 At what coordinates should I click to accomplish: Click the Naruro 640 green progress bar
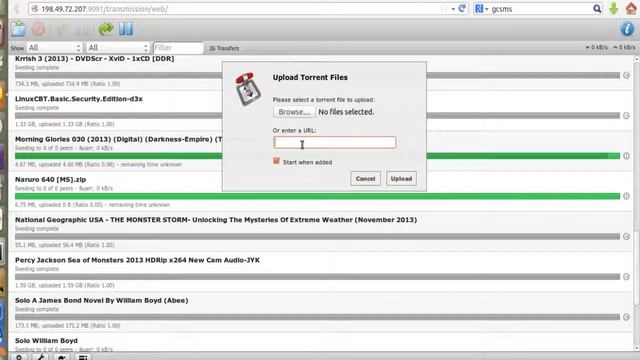(317, 196)
